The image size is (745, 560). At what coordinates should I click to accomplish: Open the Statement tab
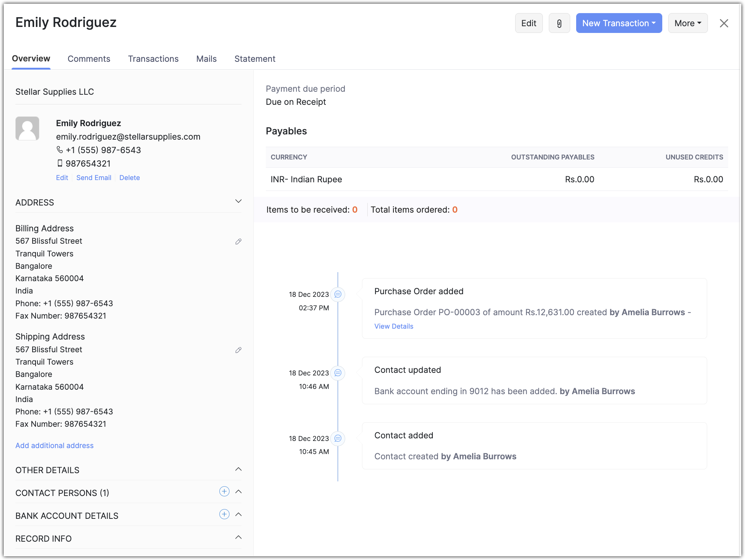(255, 59)
